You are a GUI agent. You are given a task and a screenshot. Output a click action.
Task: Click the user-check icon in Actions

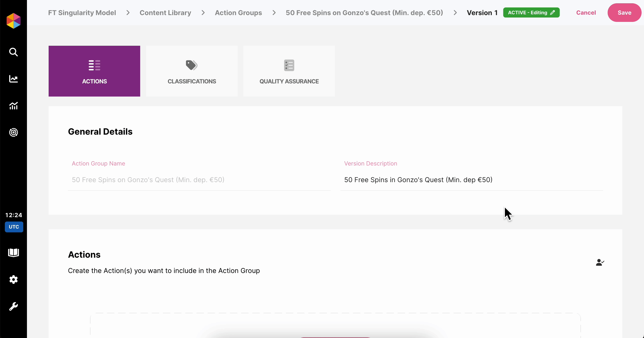[x=600, y=262]
